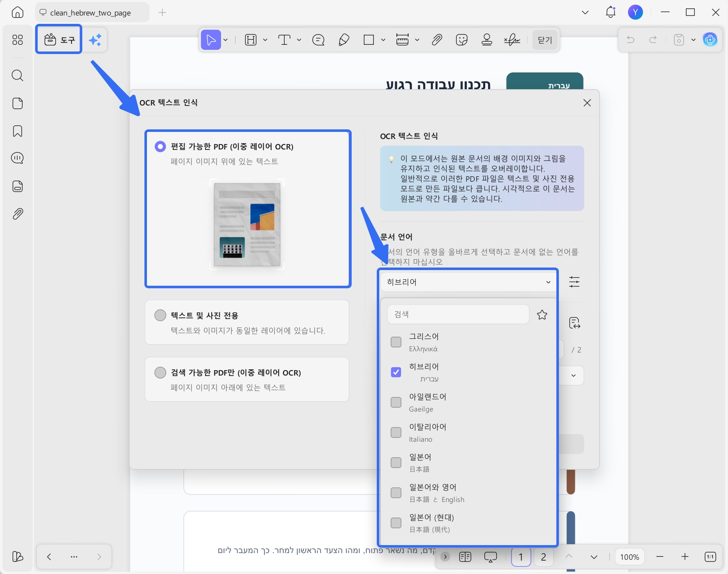Select the rectangle shape tool

[x=369, y=40]
